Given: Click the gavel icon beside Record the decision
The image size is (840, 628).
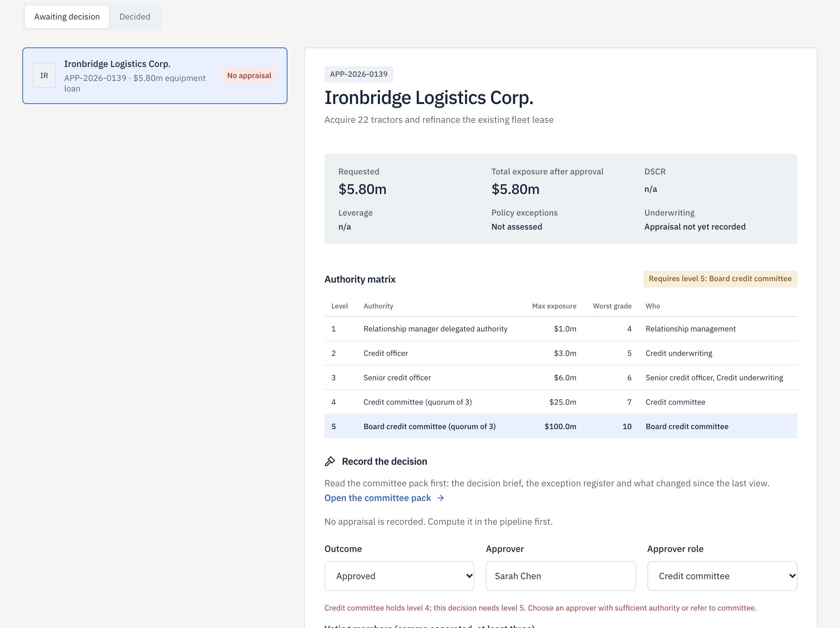Looking at the screenshot, I should 330,461.
